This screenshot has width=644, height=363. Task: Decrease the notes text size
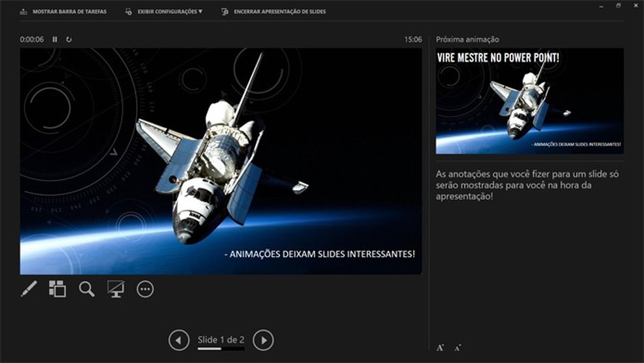[457, 348]
